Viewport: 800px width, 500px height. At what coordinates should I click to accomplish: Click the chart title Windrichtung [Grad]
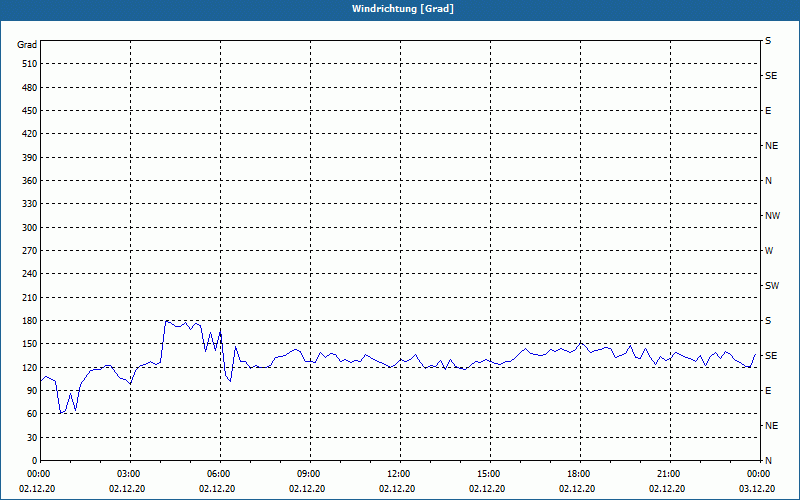click(403, 9)
